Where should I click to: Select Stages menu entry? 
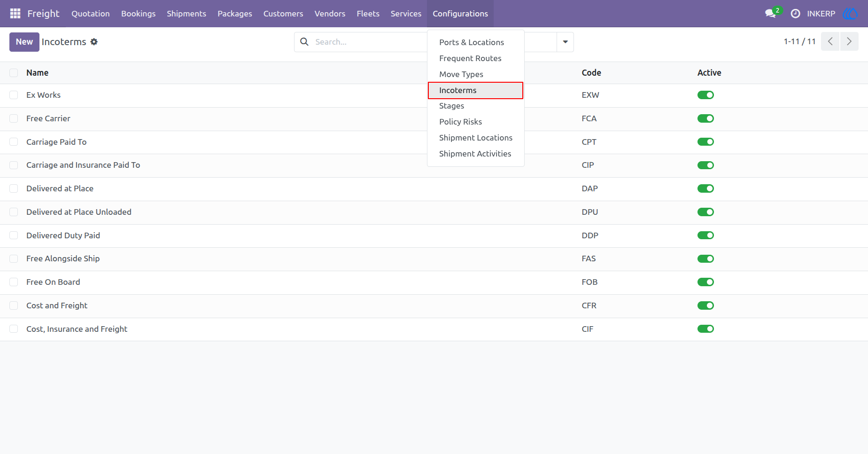coord(475,106)
